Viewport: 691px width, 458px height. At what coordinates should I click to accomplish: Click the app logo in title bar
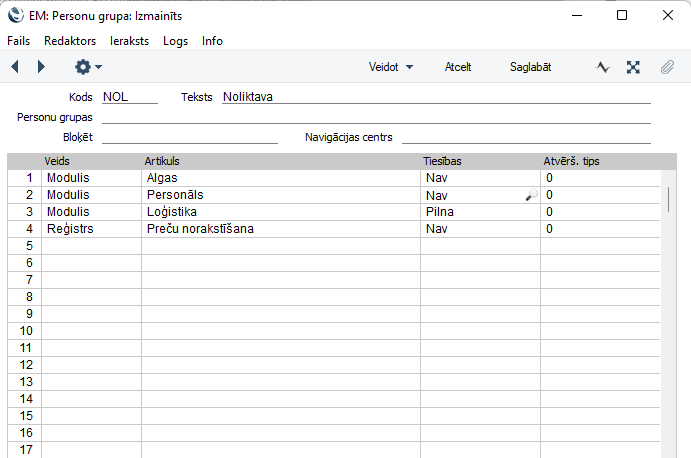16,15
